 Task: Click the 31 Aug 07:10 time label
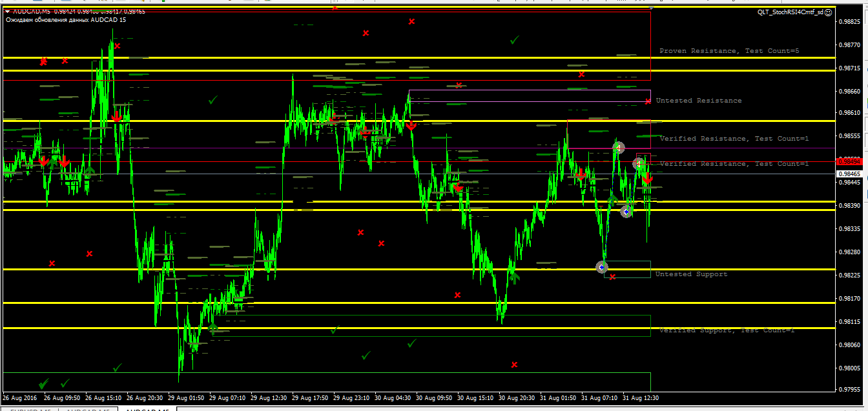click(600, 398)
